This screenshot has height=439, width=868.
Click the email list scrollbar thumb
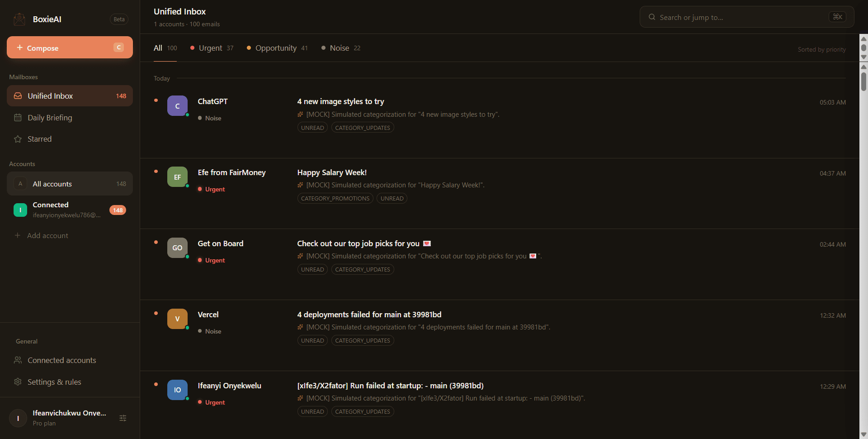tap(863, 81)
